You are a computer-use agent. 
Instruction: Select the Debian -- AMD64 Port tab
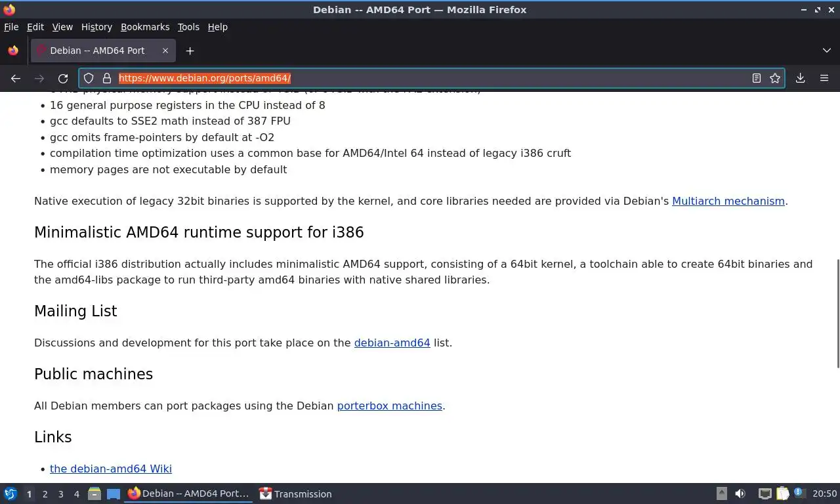(103, 51)
